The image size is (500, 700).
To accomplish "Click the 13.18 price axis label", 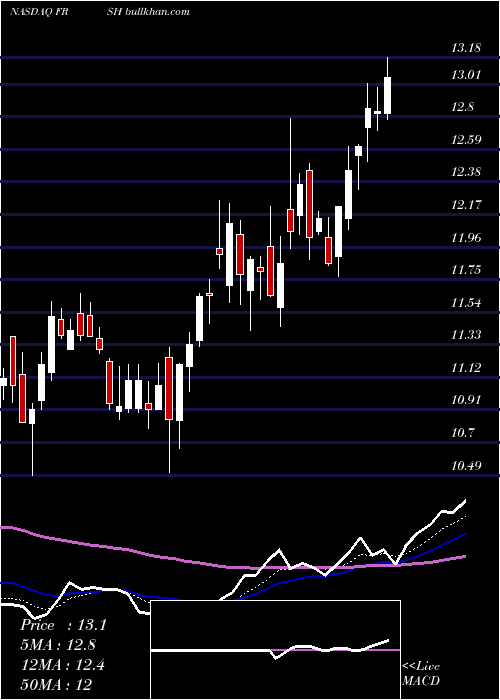I will 466,47.
